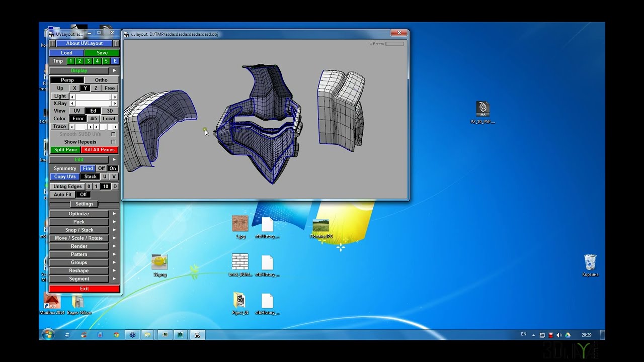Click the Light slider track
Viewport: 644px width, 362px height.
coord(94,97)
